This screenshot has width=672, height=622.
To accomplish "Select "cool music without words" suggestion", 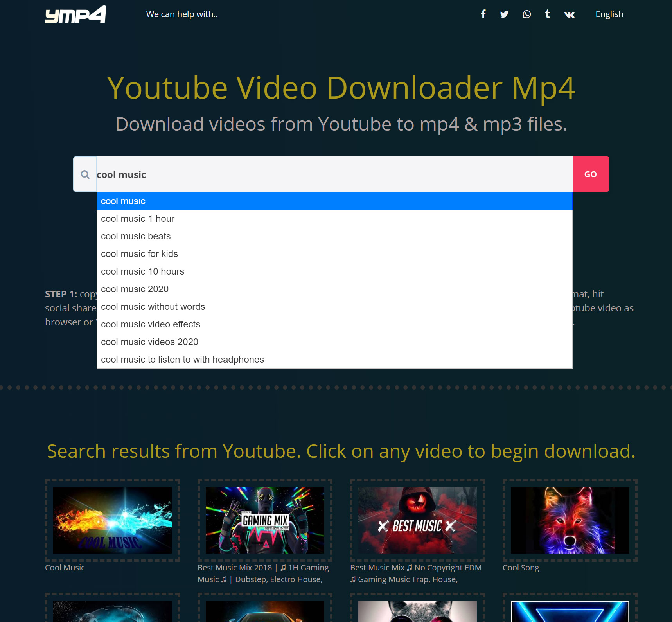I will (153, 307).
